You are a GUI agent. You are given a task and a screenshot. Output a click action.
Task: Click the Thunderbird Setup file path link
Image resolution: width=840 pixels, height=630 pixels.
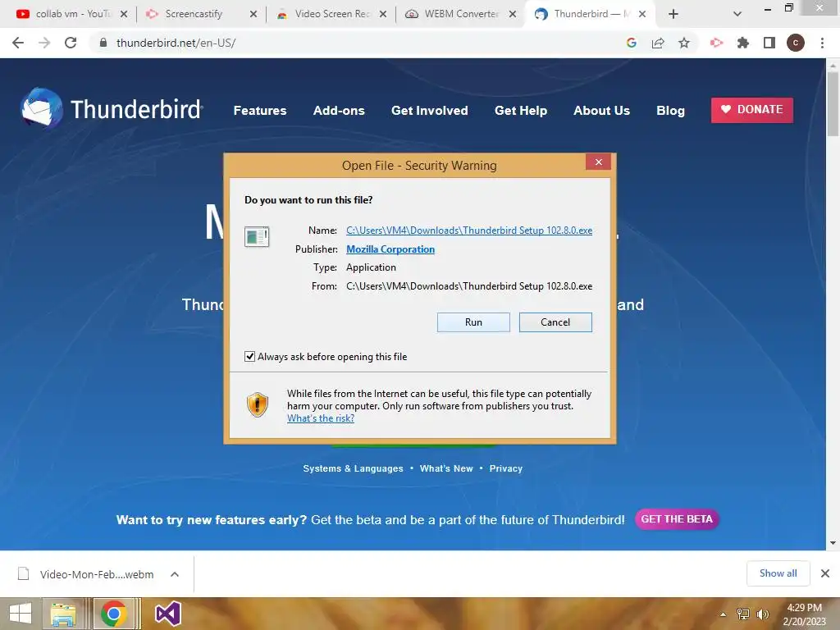click(x=469, y=231)
